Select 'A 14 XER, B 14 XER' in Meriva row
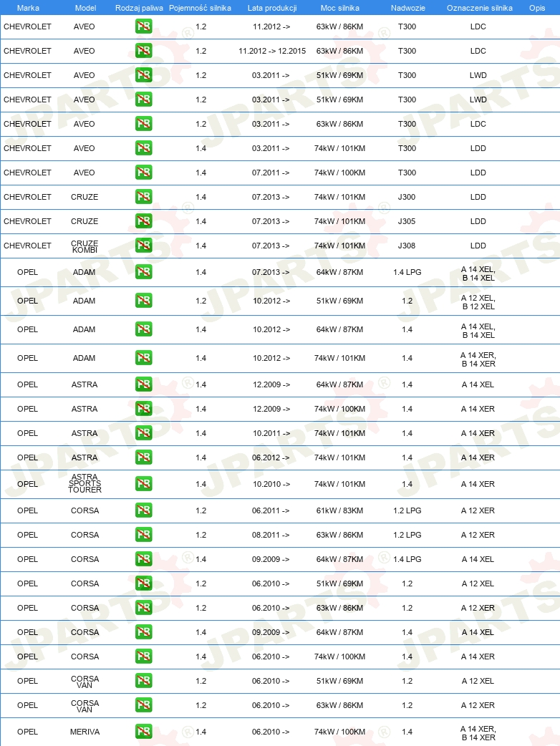 pyautogui.click(x=478, y=733)
